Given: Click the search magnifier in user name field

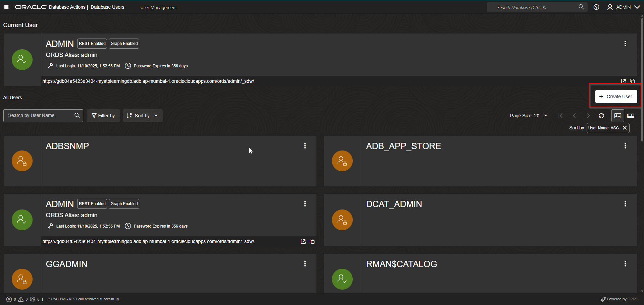Looking at the screenshot, I should (x=77, y=115).
